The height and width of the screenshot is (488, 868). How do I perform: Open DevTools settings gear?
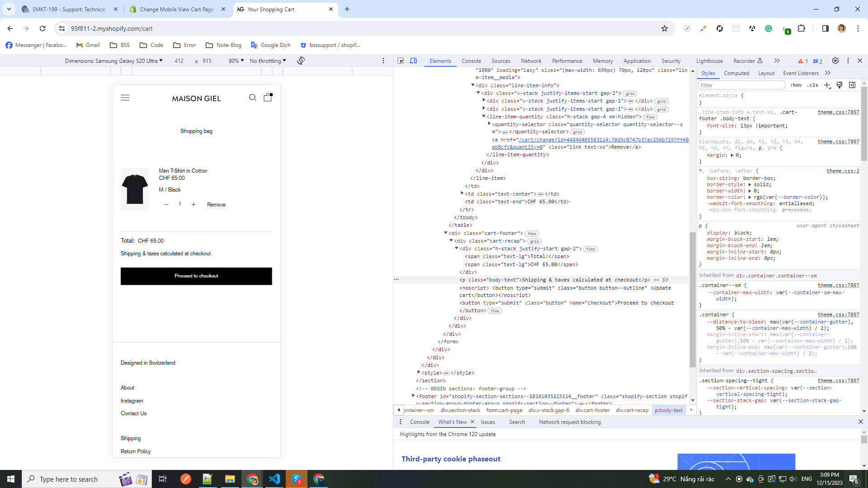tap(835, 61)
